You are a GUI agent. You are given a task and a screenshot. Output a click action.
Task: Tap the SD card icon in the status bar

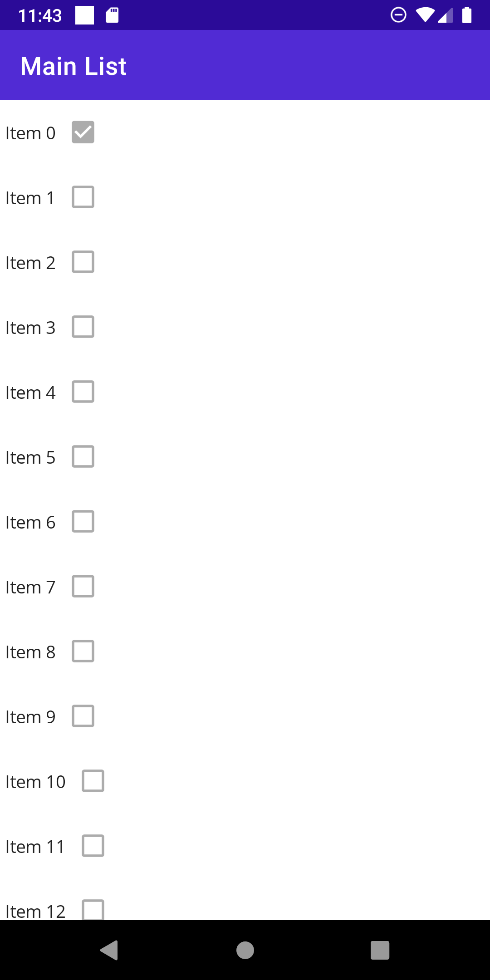pos(112,15)
